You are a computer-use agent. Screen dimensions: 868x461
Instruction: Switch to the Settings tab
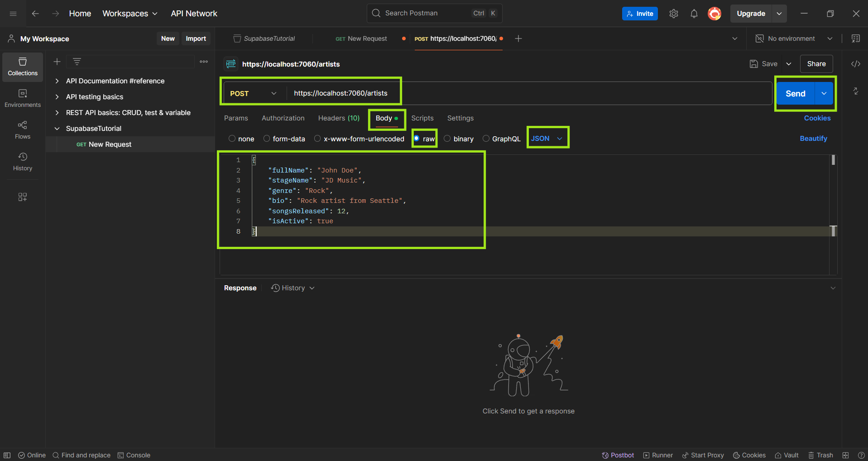[x=460, y=118]
